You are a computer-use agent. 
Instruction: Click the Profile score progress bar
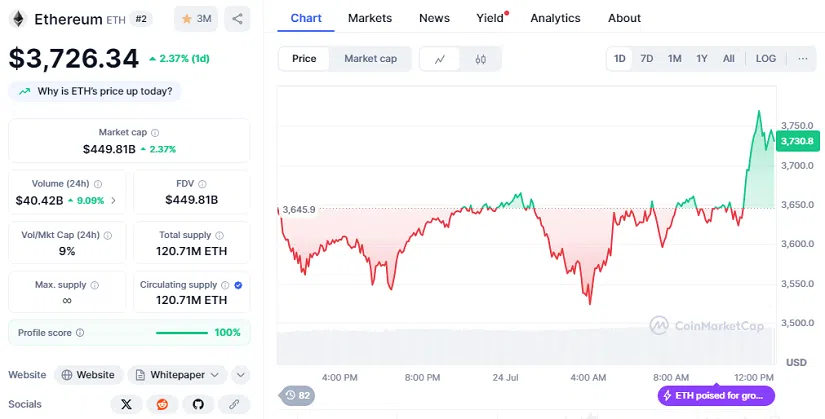(184, 332)
